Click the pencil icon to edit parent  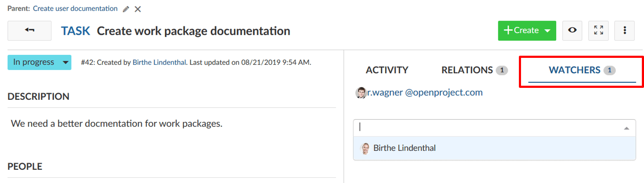pyautogui.click(x=126, y=9)
